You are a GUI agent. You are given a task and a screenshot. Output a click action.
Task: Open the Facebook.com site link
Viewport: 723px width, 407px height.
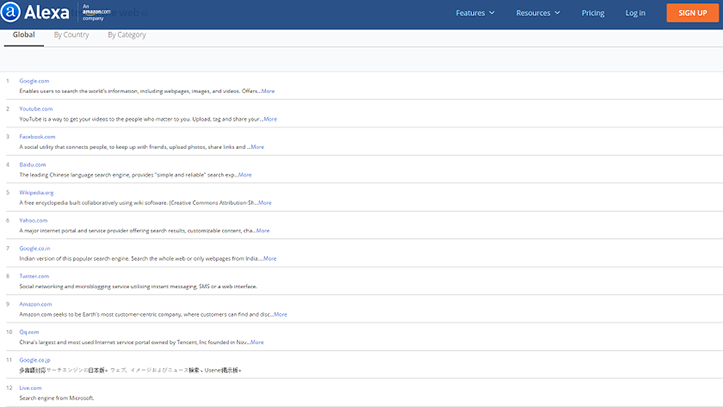[37, 136]
